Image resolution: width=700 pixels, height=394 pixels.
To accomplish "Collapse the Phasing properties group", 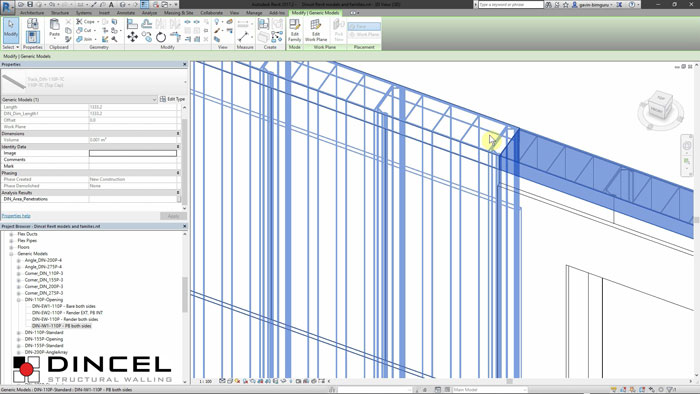I will [x=178, y=173].
